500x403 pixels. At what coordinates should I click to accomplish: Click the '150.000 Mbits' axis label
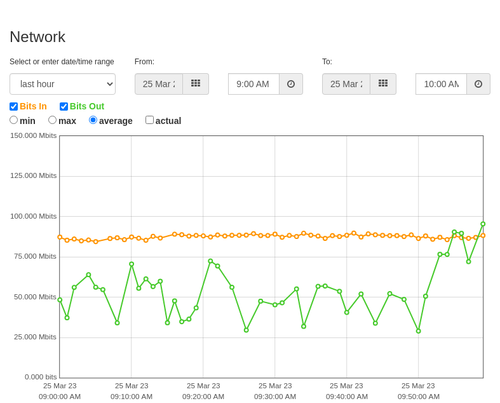(x=33, y=136)
